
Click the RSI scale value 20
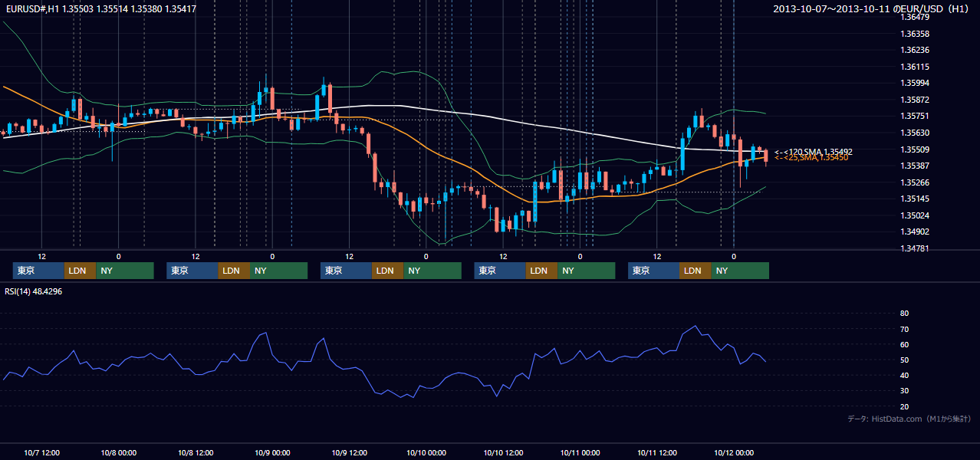904,406
